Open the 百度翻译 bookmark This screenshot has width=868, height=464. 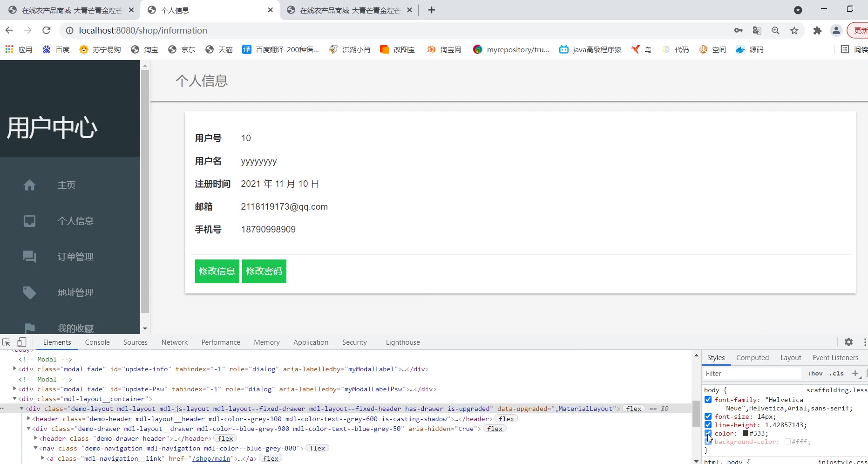pos(281,49)
